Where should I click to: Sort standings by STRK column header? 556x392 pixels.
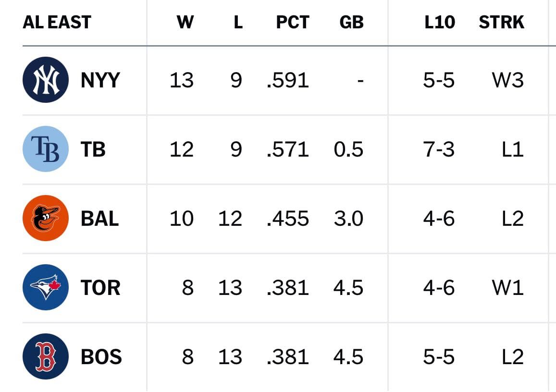point(501,22)
